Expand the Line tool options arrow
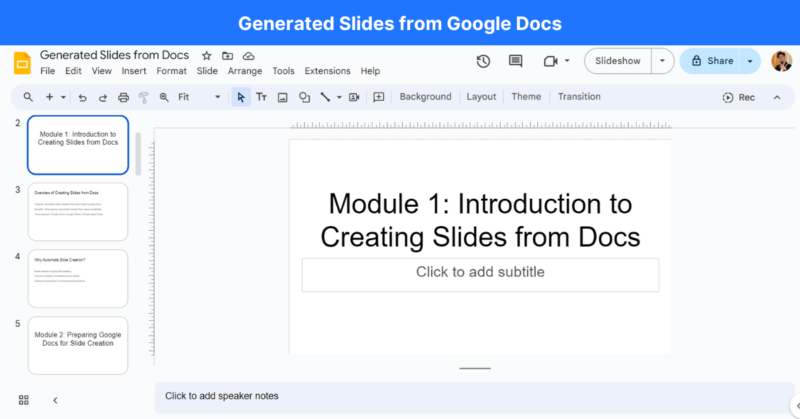The width and height of the screenshot is (800, 419). (339, 97)
